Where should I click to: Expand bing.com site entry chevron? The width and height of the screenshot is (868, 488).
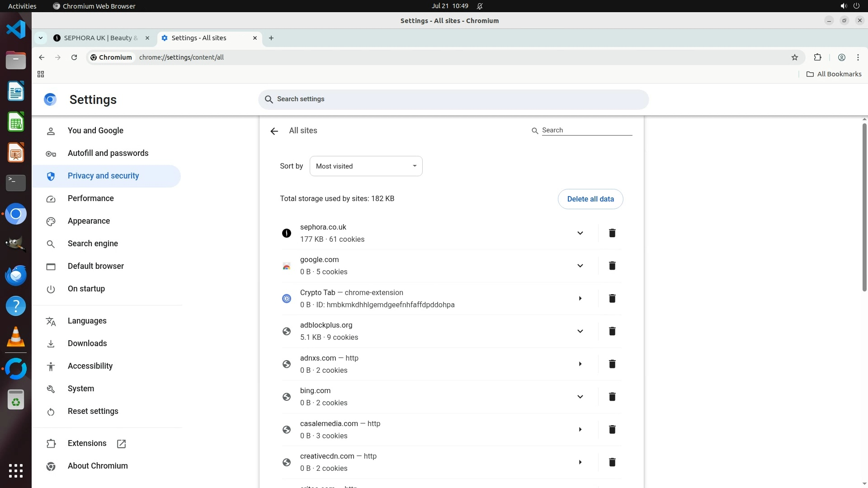click(x=580, y=397)
